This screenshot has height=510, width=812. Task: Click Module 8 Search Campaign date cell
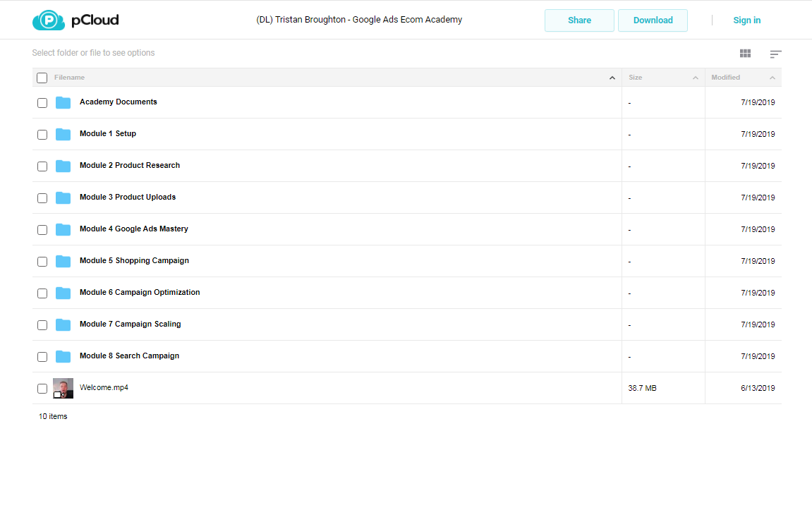758,356
